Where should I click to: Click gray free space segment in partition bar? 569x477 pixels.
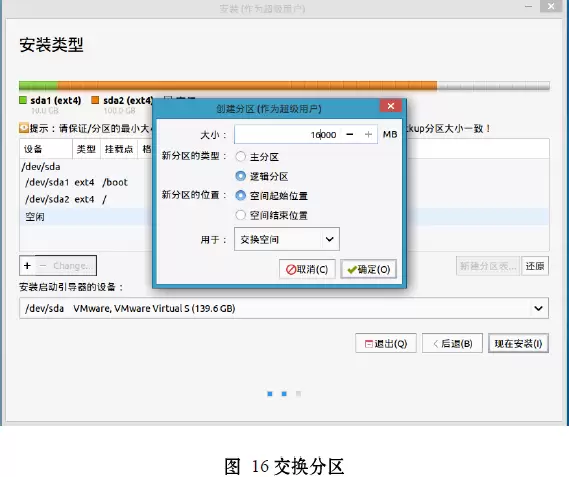point(494,86)
